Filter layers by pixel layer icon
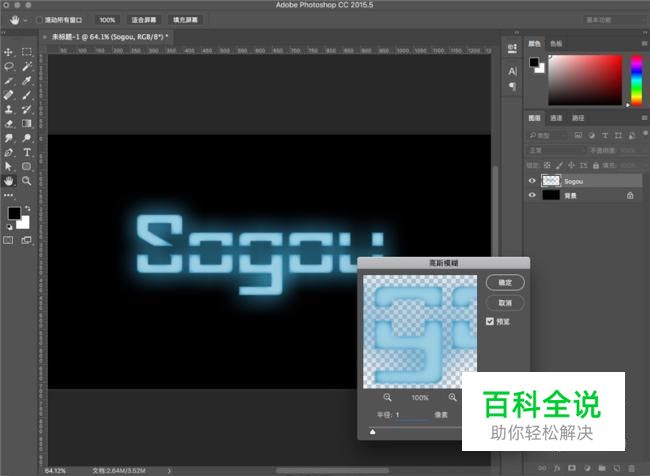Screen dimensions: 650x476 [578, 135]
